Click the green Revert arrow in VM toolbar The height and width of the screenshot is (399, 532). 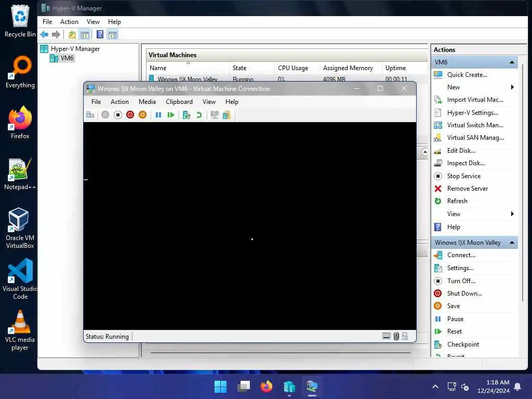(x=199, y=115)
